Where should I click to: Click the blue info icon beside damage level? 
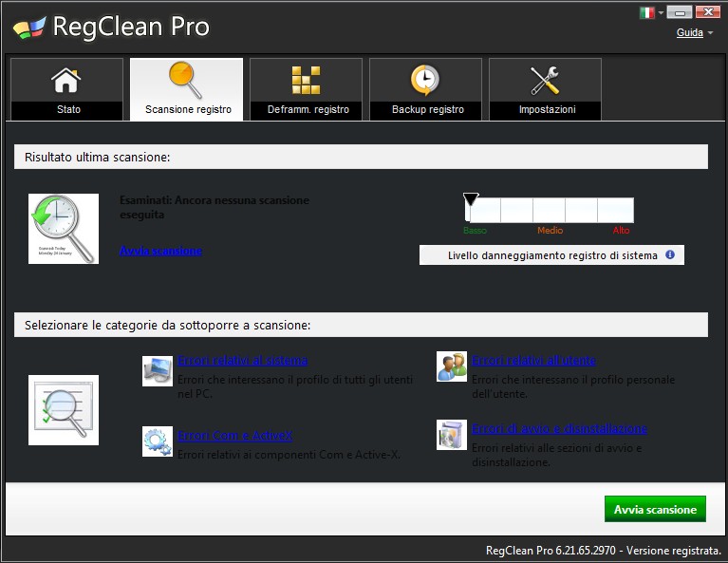click(x=670, y=254)
